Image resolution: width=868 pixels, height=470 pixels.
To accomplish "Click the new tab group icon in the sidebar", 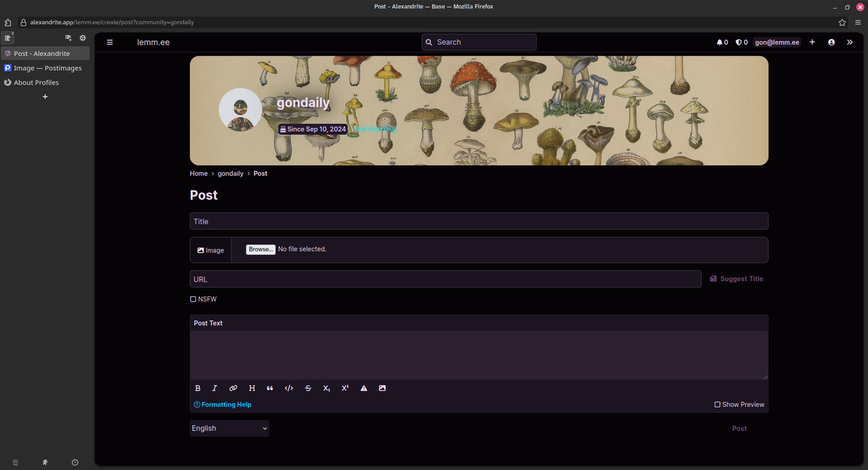I will click(x=68, y=38).
